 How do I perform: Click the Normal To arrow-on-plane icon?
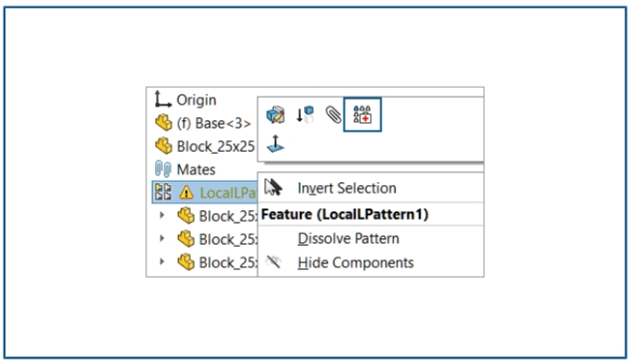tap(276, 143)
